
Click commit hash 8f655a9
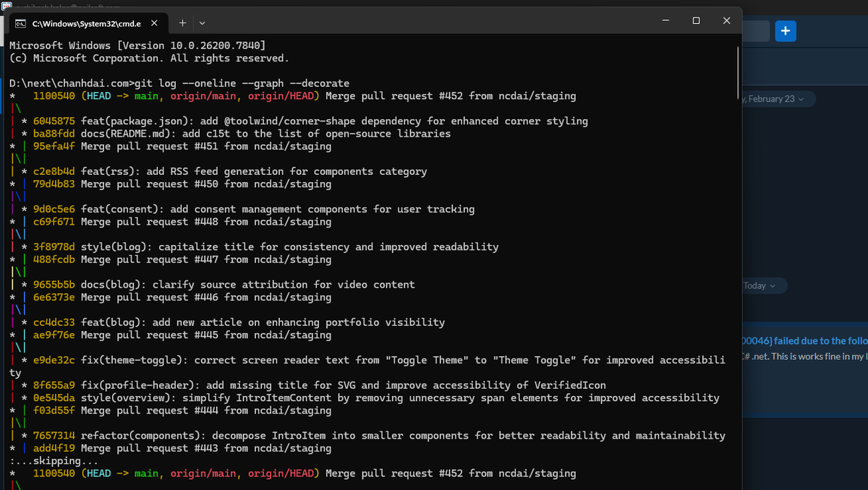54,385
